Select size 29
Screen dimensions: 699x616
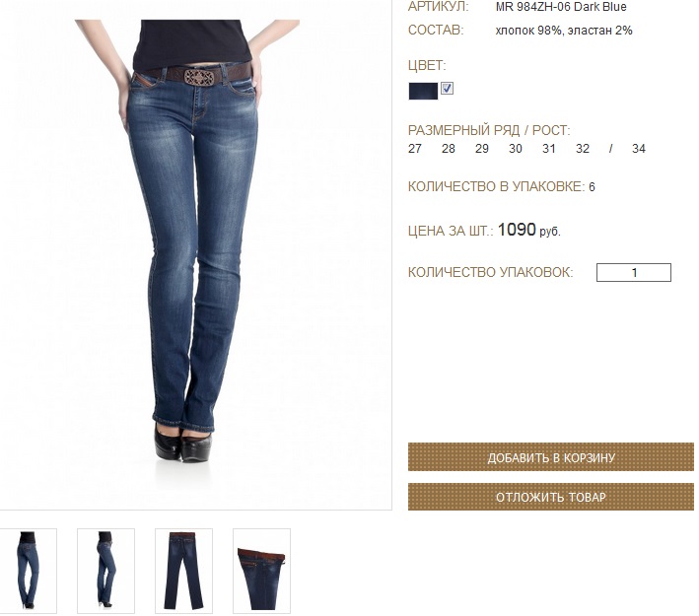coord(482,149)
